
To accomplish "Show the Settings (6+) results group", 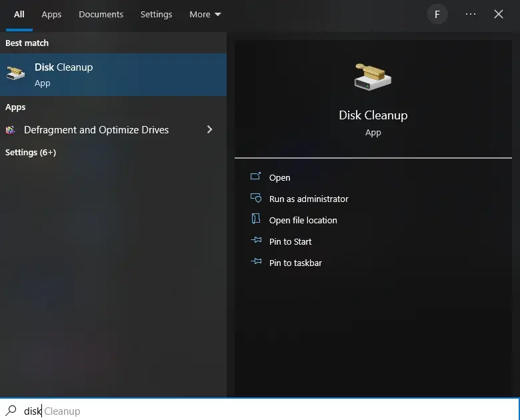I will 31,152.
